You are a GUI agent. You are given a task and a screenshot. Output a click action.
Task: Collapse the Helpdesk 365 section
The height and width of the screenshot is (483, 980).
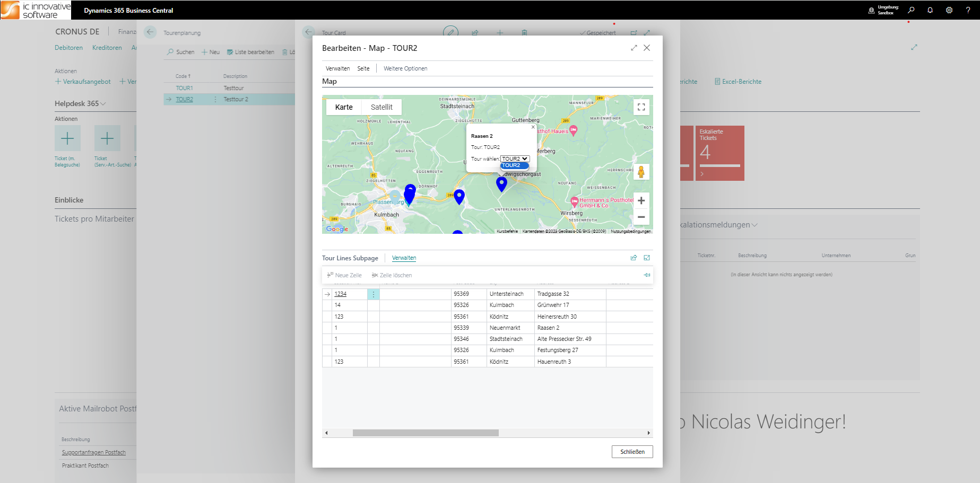click(102, 103)
